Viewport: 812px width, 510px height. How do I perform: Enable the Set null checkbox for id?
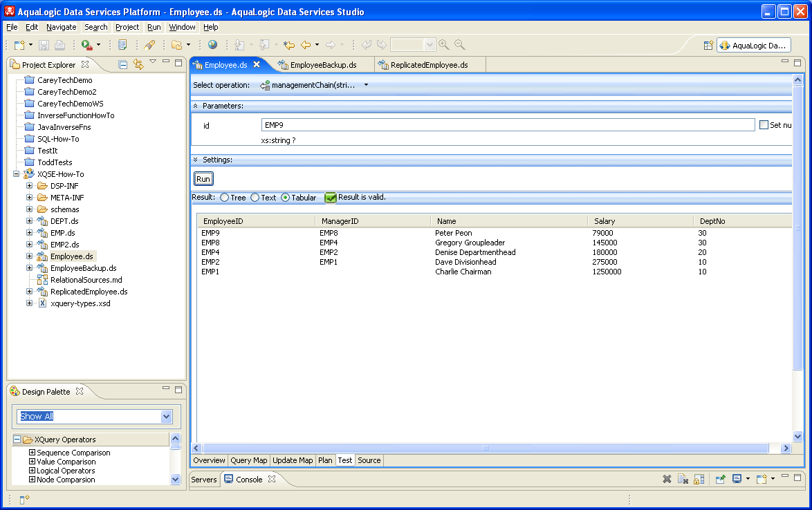click(x=764, y=125)
